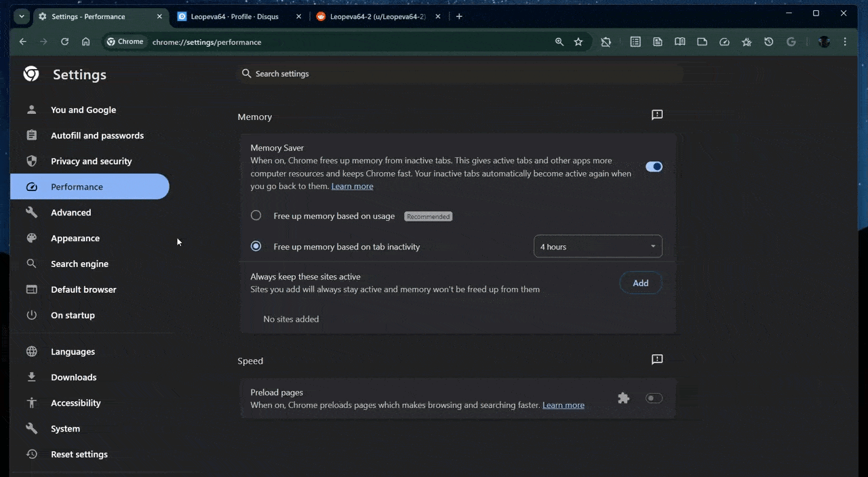Enable the Preload pages toggle
The height and width of the screenshot is (477, 868).
tap(654, 398)
